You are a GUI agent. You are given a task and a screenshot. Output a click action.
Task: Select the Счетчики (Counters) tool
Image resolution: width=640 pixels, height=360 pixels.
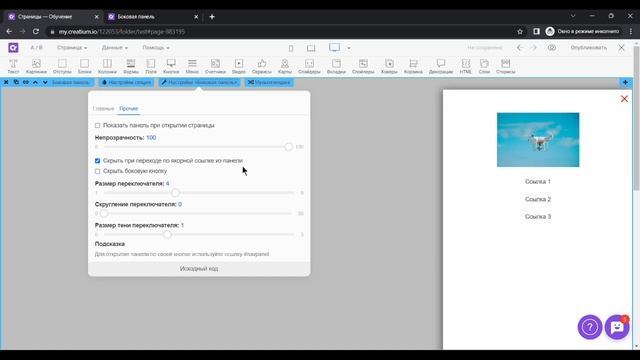point(215,66)
